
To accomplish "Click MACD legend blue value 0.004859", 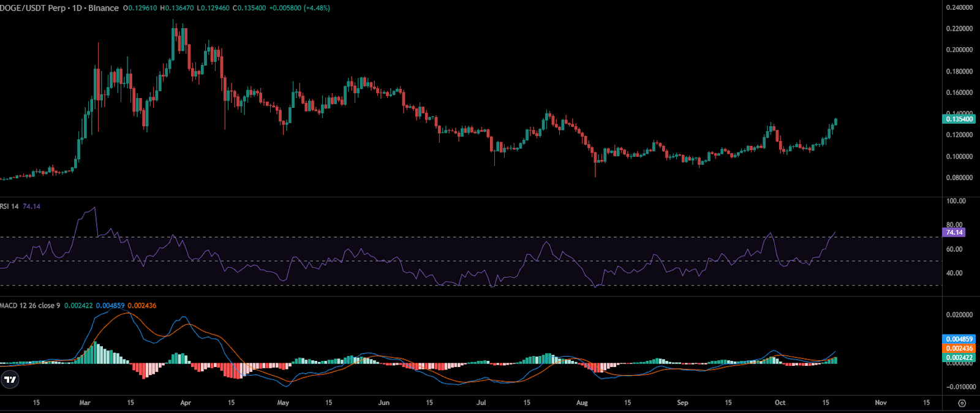I will coord(110,306).
